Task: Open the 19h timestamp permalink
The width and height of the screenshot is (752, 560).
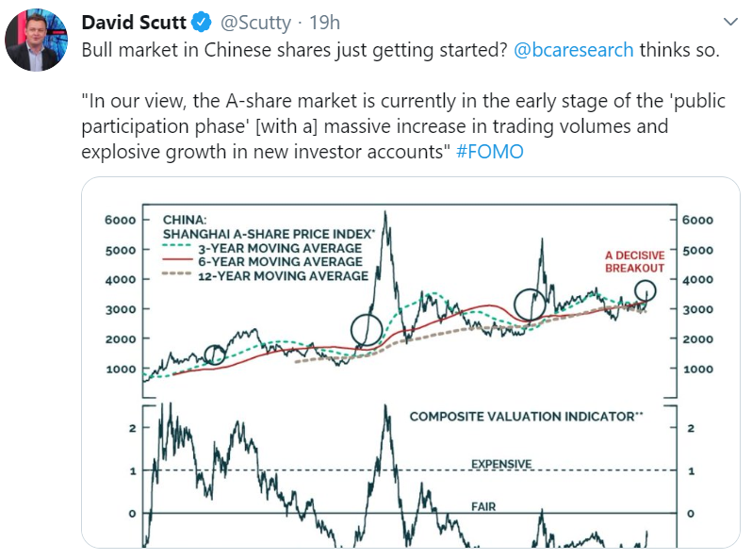Action: (324, 23)
